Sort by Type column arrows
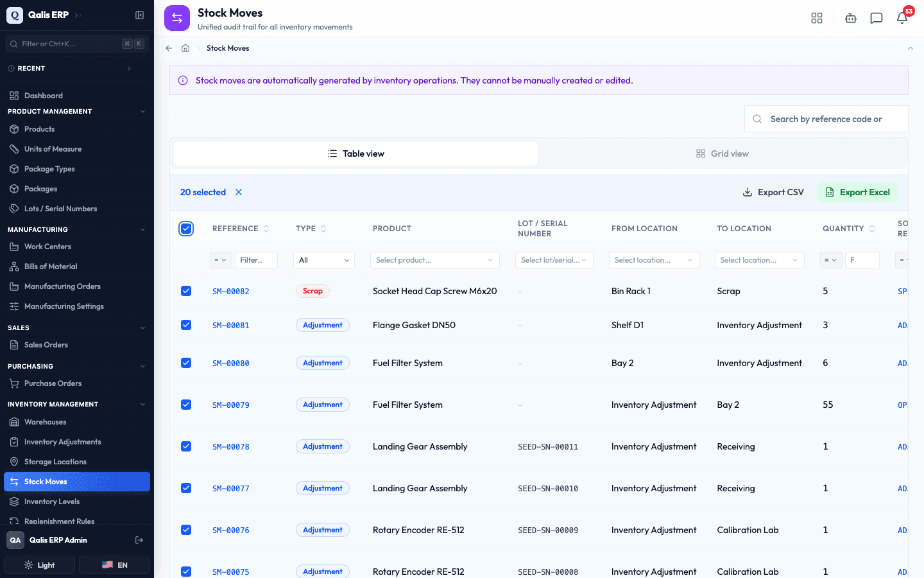This screenshot has width=924, height=578. [x=323, y=229]
